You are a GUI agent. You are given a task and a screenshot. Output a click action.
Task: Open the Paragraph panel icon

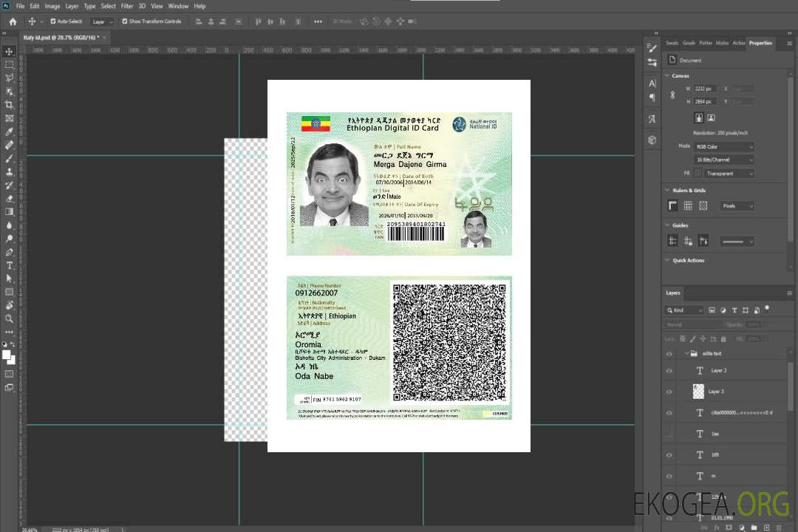tap(652, 98)
